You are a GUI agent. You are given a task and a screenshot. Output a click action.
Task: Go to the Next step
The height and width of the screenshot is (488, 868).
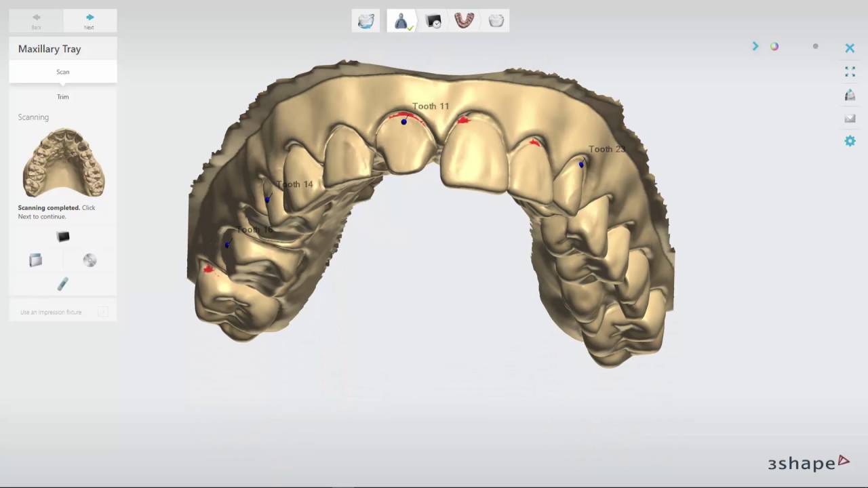tap(90, 21)
